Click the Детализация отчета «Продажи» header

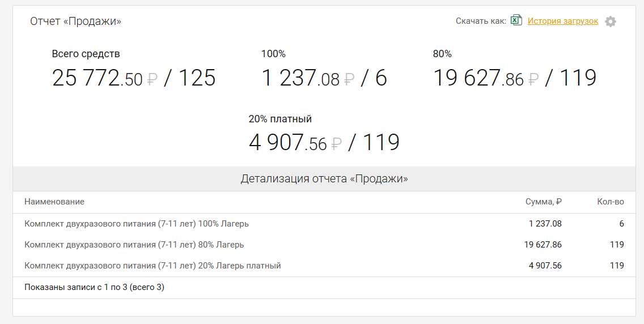pos(324,179)
